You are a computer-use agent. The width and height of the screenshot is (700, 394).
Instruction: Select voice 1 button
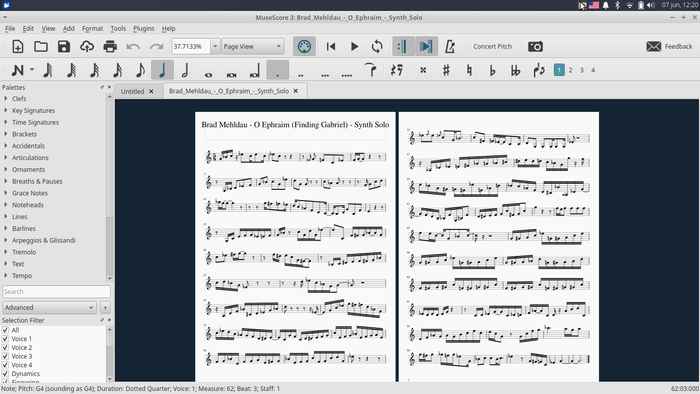tap(559, 70)
